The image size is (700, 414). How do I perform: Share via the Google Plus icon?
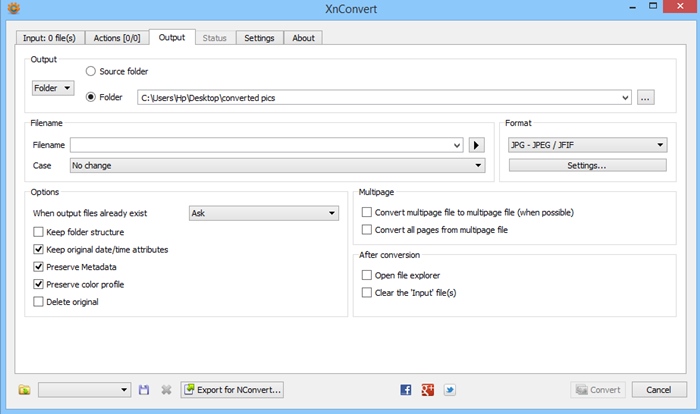click(428, 390)
